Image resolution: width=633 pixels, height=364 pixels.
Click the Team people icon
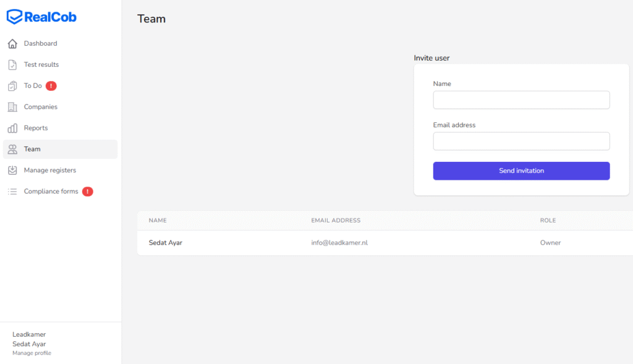point(12,150)
